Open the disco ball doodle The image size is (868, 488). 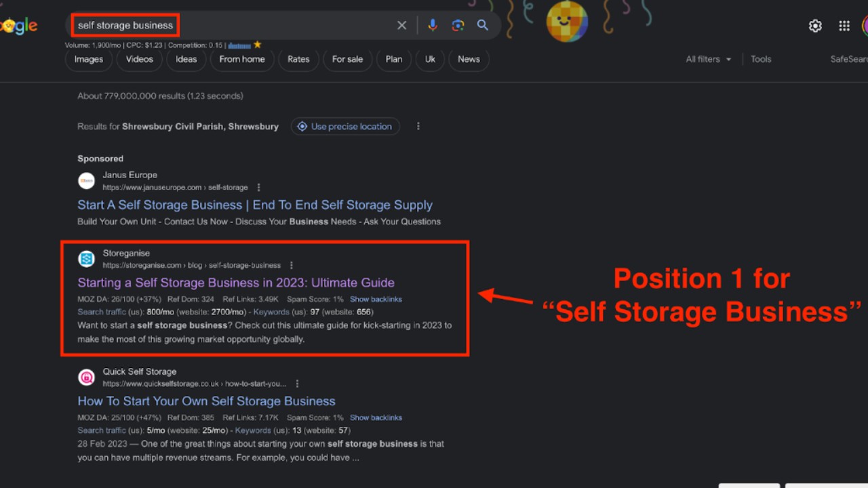(x=567, y=20)
